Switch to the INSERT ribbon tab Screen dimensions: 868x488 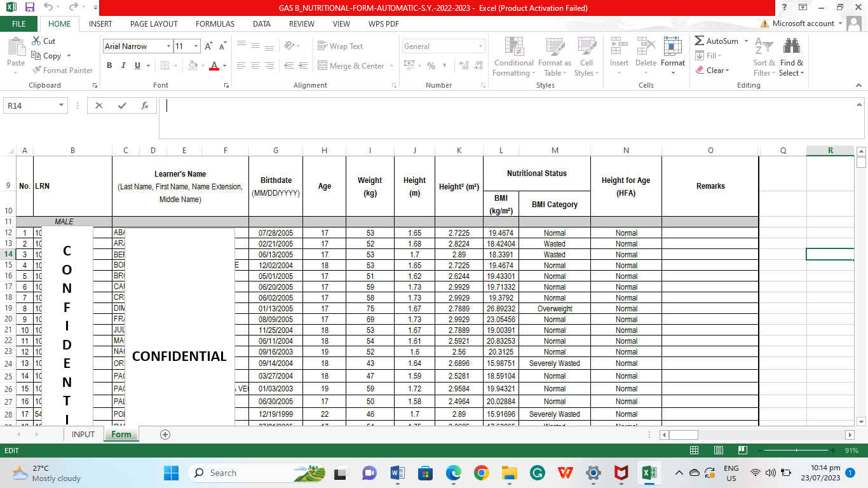click(100, 24)
